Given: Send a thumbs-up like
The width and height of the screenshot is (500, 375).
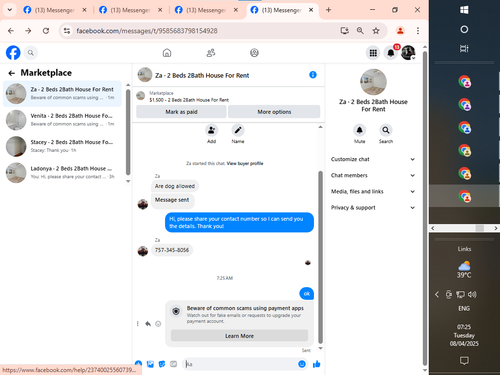Looking at the screenshot, I should tap(317, 364).
